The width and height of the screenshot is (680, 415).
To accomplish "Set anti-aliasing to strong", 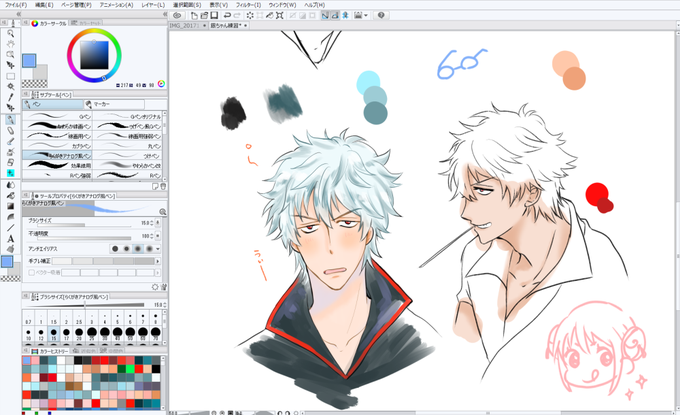I will tap(149, 248).
